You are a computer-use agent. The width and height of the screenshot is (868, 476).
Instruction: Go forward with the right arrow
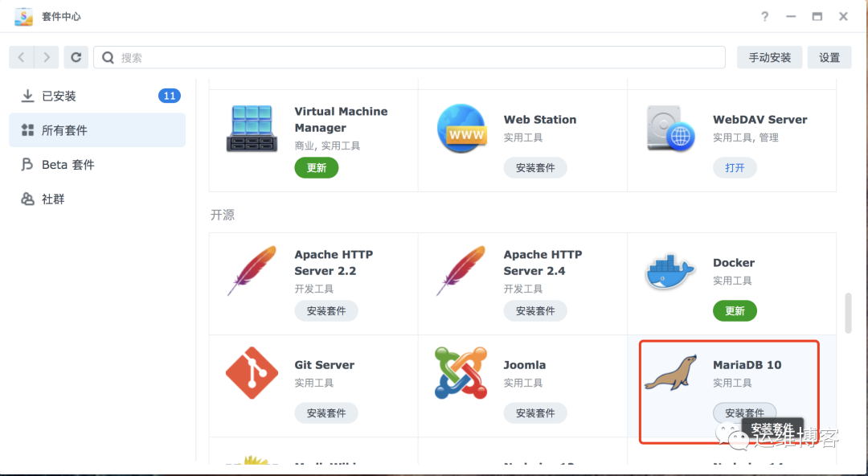(47, 57)
